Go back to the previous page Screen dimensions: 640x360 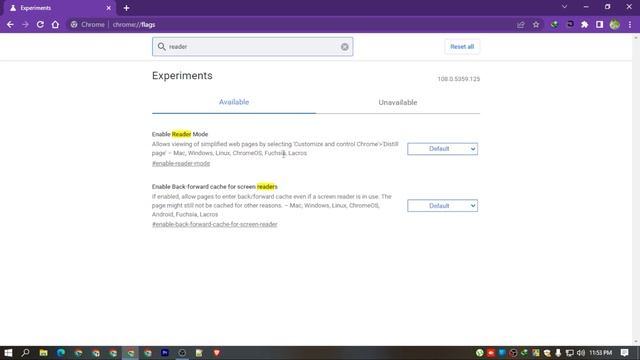tap(10, 24)
